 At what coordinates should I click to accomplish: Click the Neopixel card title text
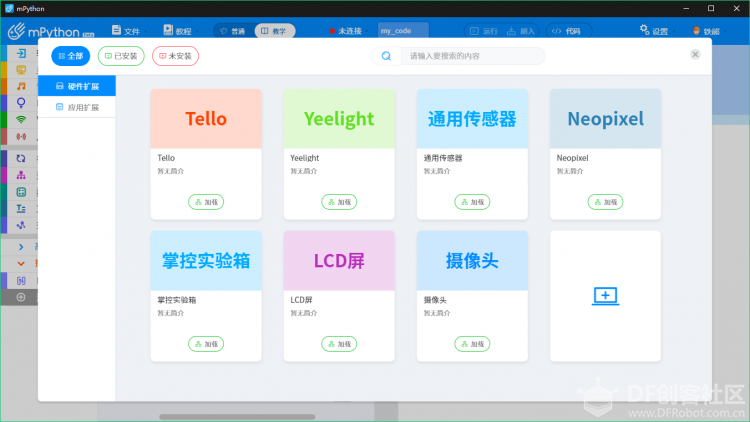573,158
